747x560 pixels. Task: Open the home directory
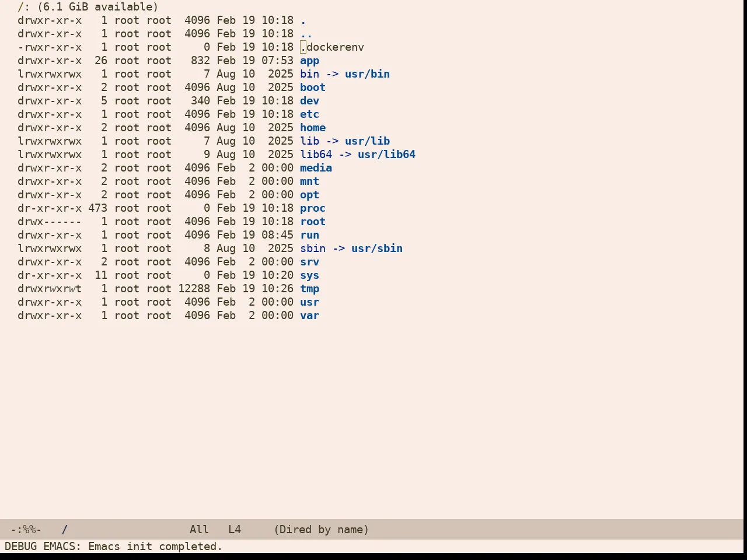coord(313,128)
